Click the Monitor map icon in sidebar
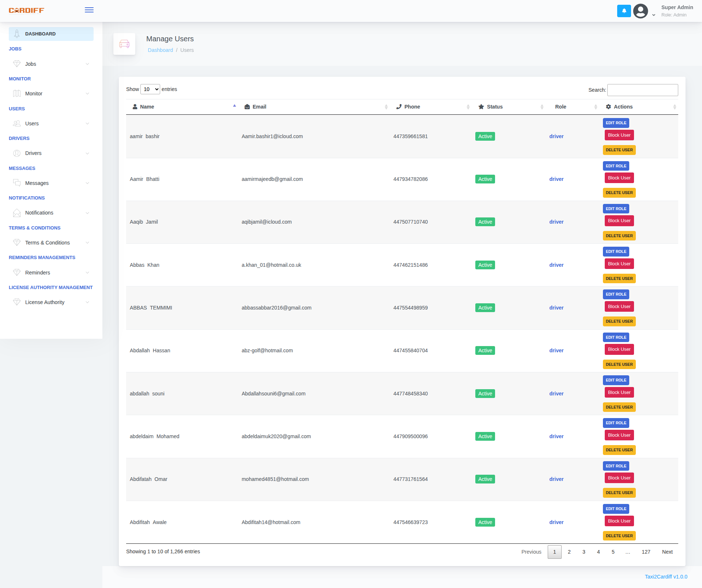 tap(17, 94)
